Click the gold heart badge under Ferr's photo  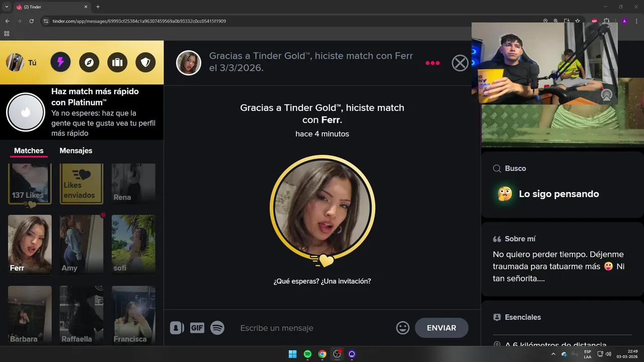[x=323, y=260]
